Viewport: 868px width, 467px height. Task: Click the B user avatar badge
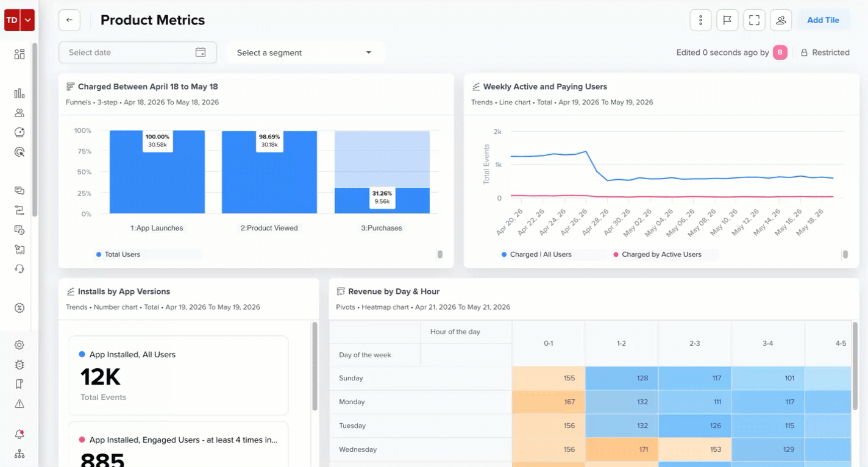[x=780, y=52]
